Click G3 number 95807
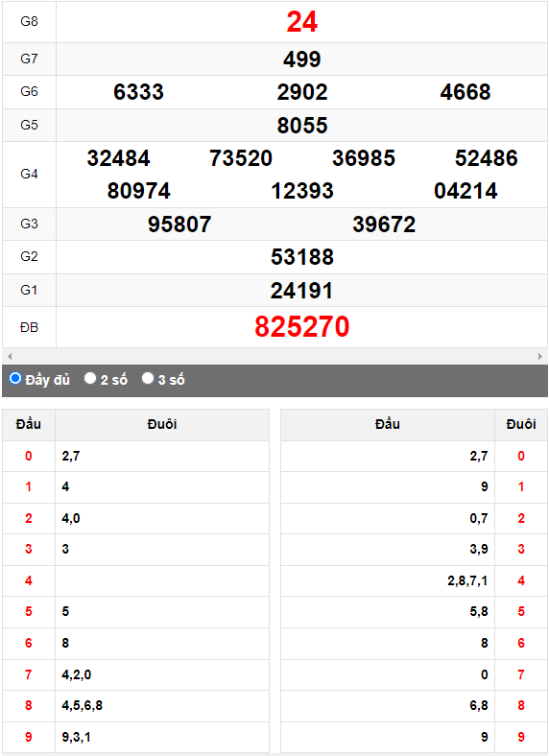This screenshot has width=549, height=756. (x=179, y=224)
